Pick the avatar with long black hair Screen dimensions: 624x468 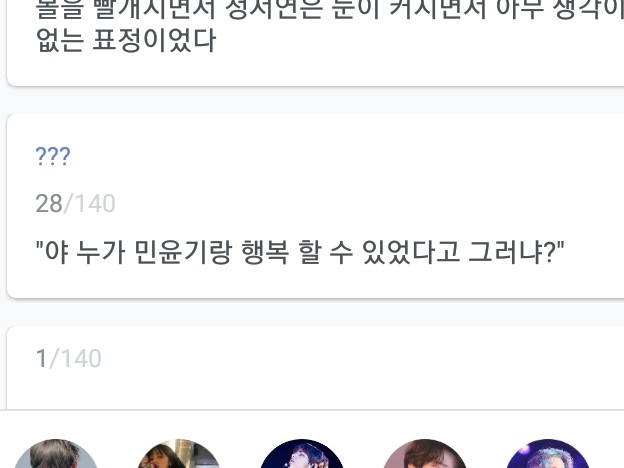[179, 454]
